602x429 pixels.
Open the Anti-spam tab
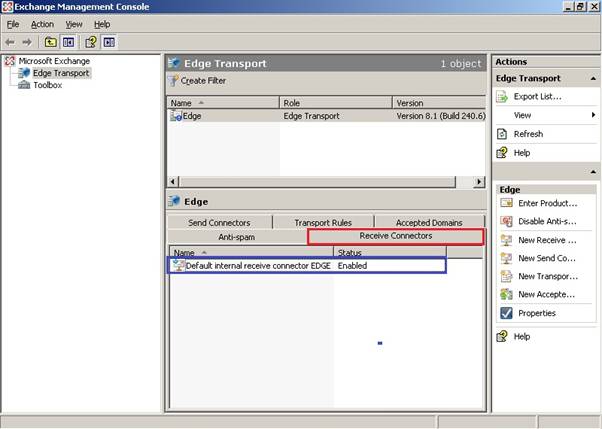(236, 237)
